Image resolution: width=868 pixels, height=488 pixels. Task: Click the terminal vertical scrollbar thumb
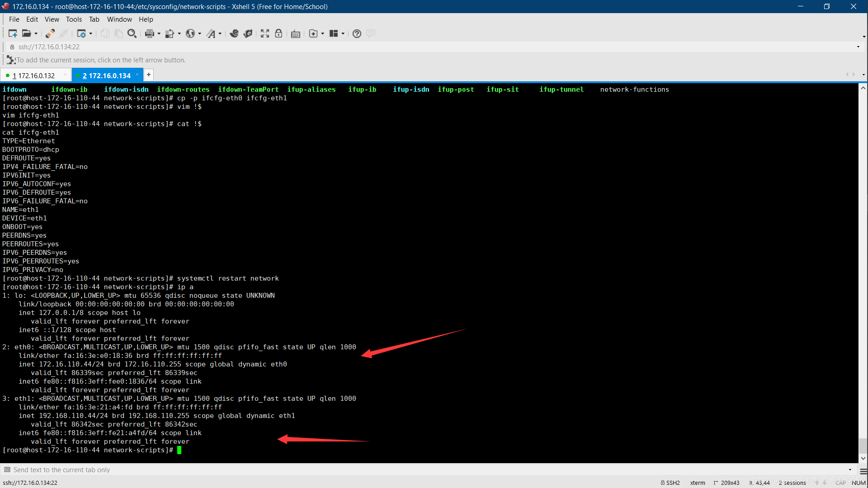pos(863,446)
